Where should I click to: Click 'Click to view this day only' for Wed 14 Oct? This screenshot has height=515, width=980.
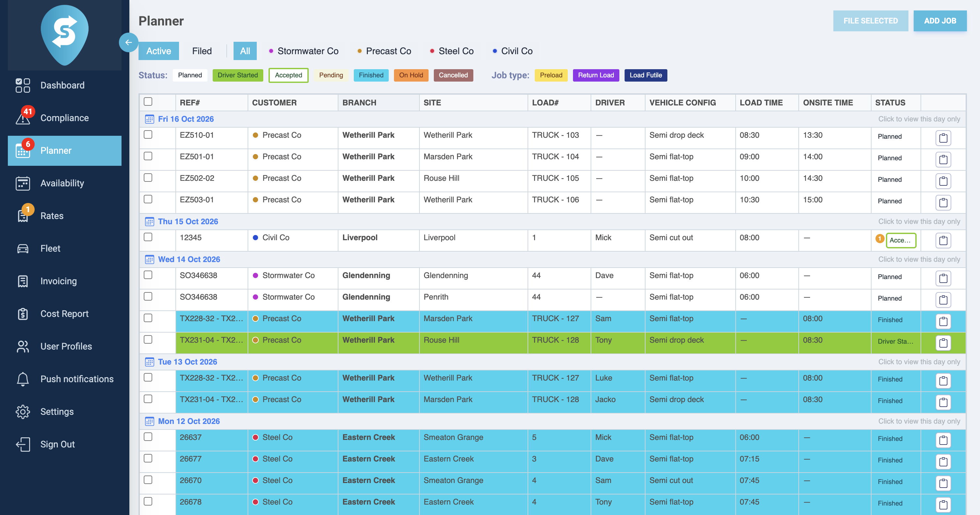pos(919,259)
